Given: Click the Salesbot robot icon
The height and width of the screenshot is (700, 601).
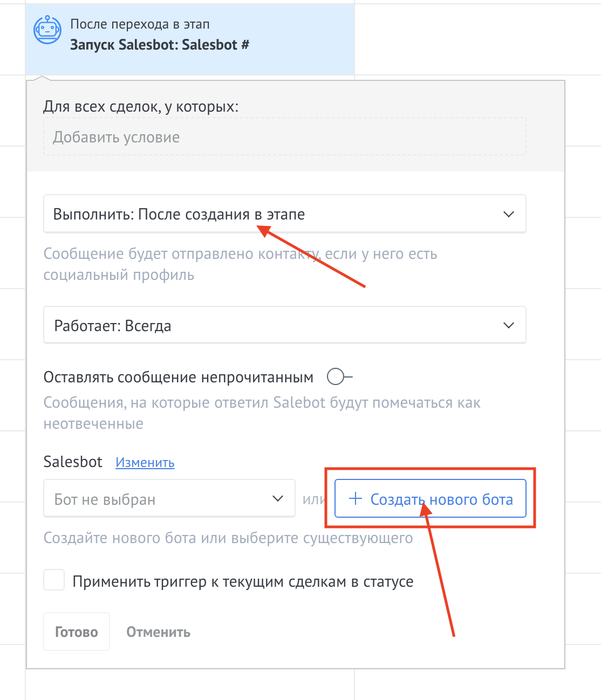Looking at the screenshot, I should tap(47, 30).
